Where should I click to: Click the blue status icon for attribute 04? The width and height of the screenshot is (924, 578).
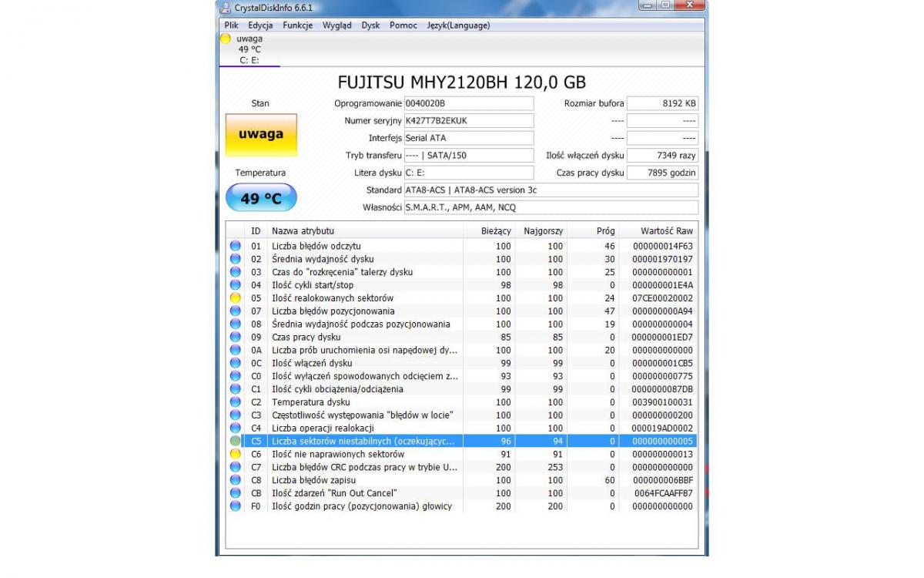coord(236,285)
